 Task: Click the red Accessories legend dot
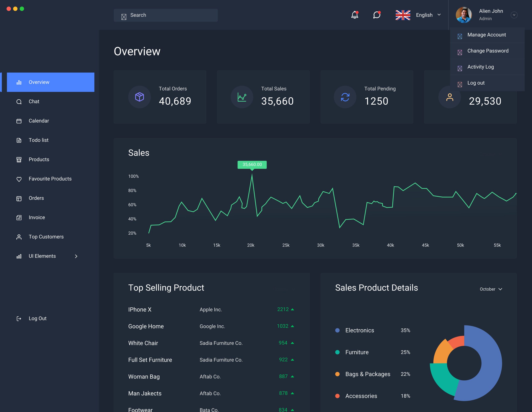[337, 396]
